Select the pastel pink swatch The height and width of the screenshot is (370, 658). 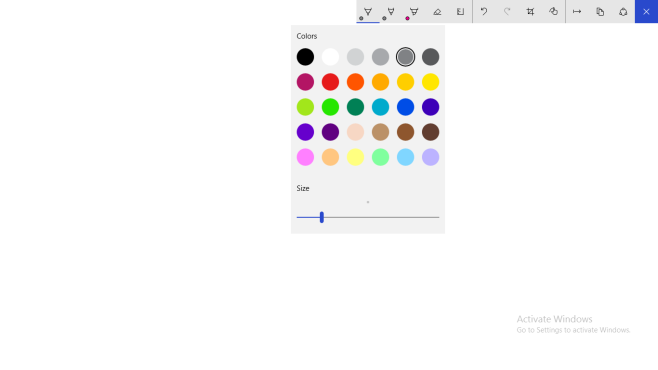coord(305,157)
